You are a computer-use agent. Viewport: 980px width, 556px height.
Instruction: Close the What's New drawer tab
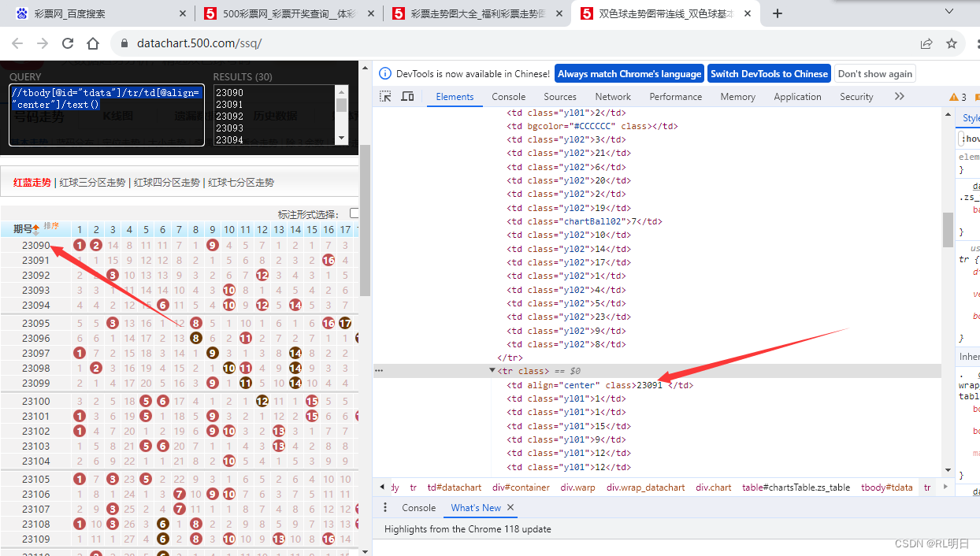(510, 508)
